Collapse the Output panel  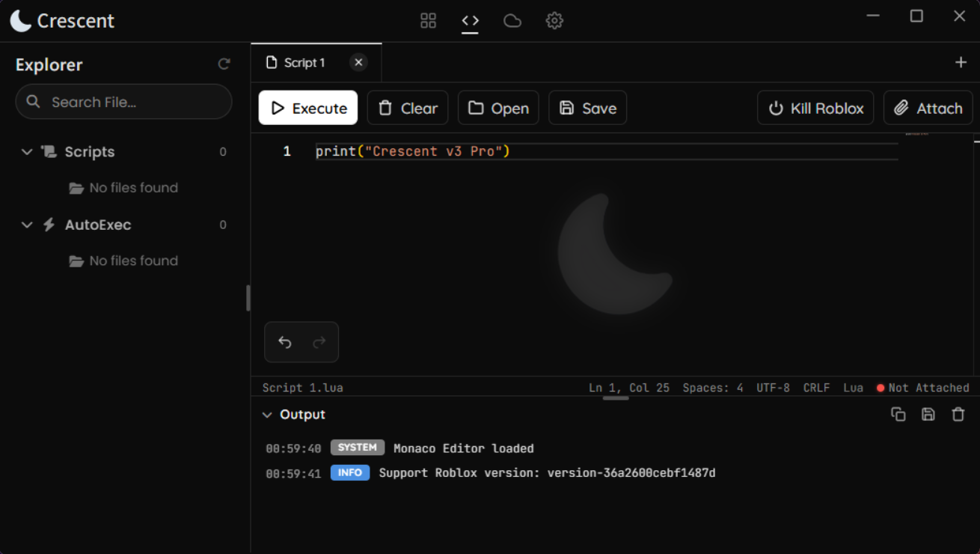tap(267, 415)
